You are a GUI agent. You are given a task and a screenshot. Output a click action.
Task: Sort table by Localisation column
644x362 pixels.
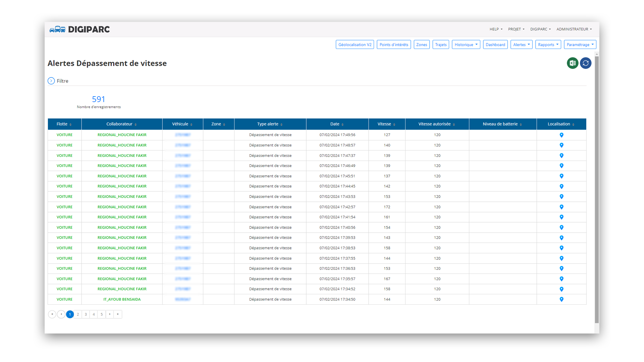click(561, 124)
